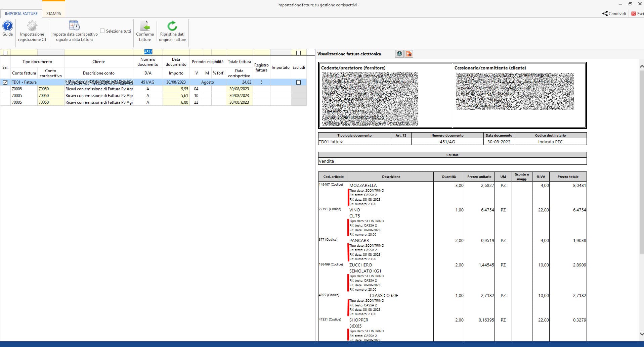Enable the Seleziona tutti checkbox
The width and height of the screenshot is (644, 347).
(102, 31)
